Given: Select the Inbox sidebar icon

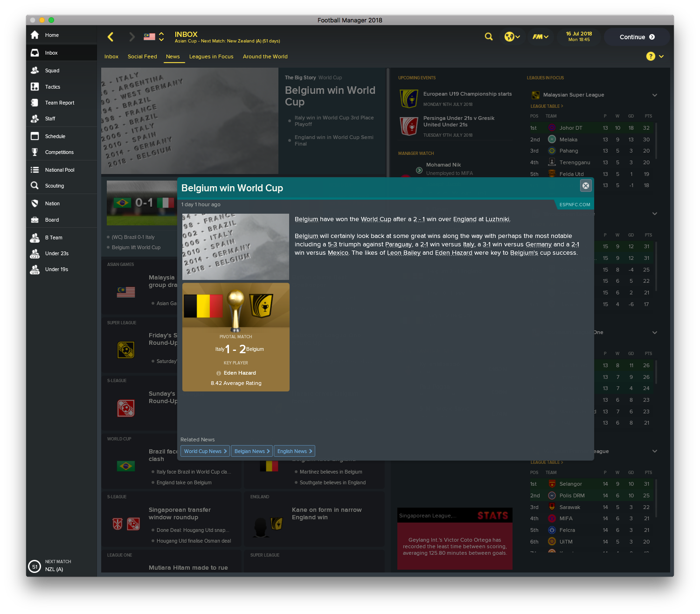Looking at the screenshot, I should click(x=35, y=53).
